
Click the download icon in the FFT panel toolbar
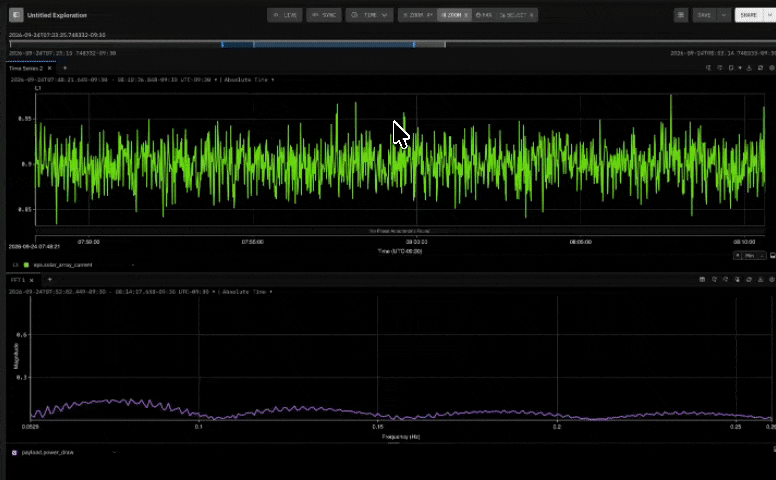point(761,280)
